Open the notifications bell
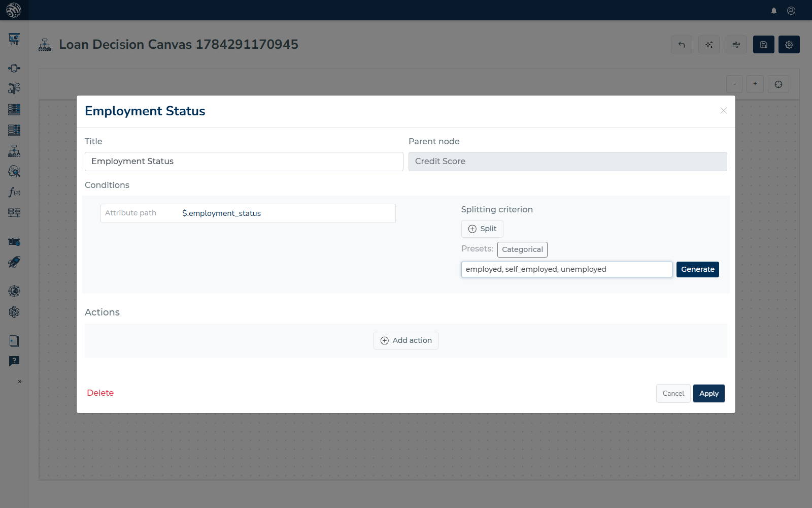Screen dimensions: 812x508 click(x=774, y=11)
